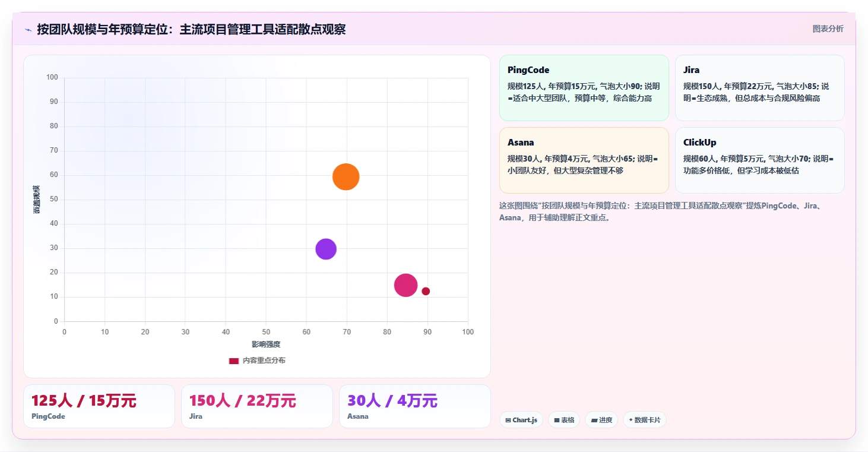Click the orange bubble on the scatter chart

tap(346, 176)
